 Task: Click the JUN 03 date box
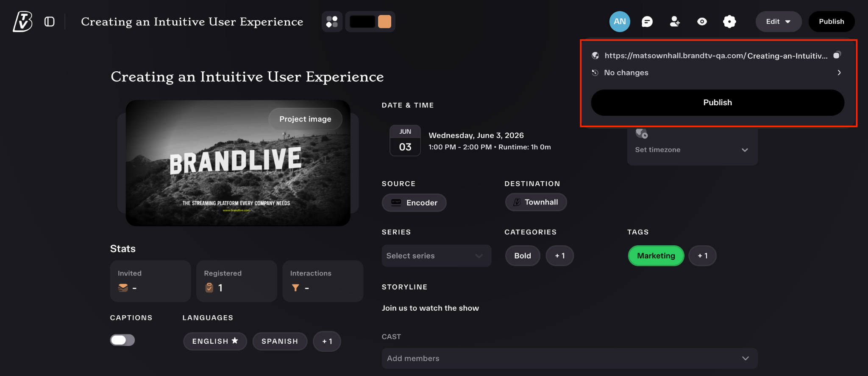pos(405,140)
